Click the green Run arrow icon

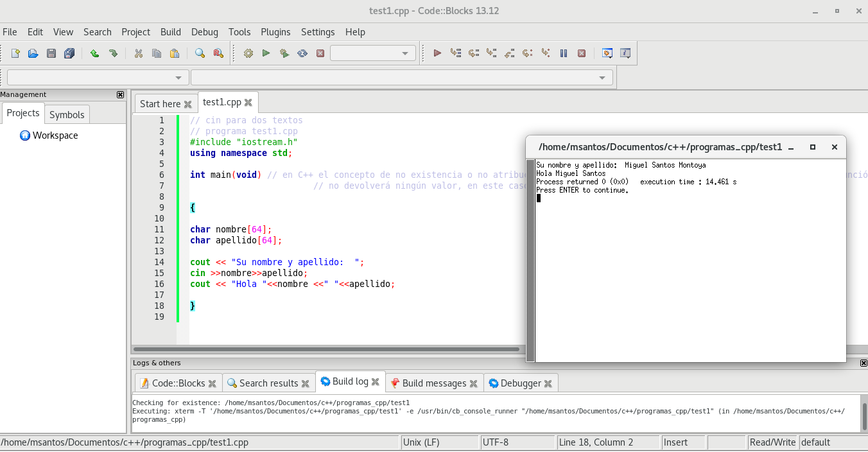click(x=266, y=53)
